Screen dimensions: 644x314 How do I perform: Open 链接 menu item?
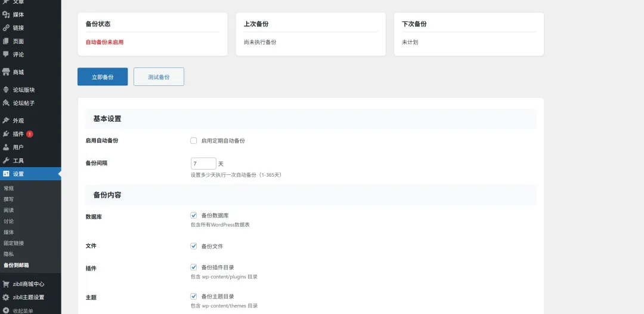click(30, 28)
